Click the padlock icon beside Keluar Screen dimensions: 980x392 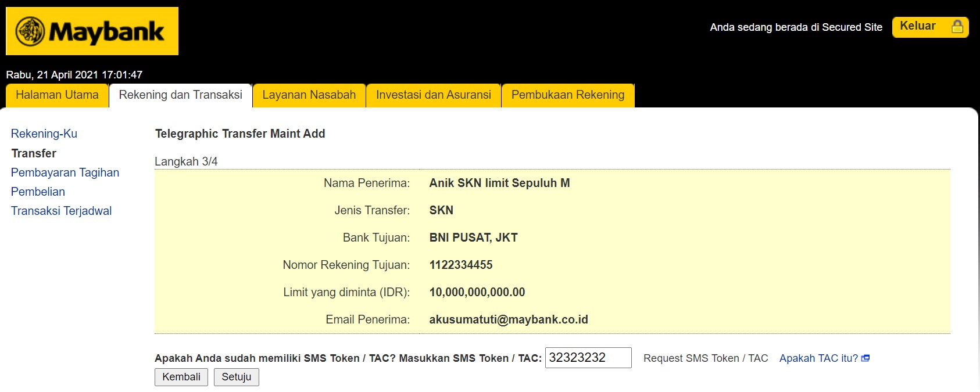click(957, 27)
